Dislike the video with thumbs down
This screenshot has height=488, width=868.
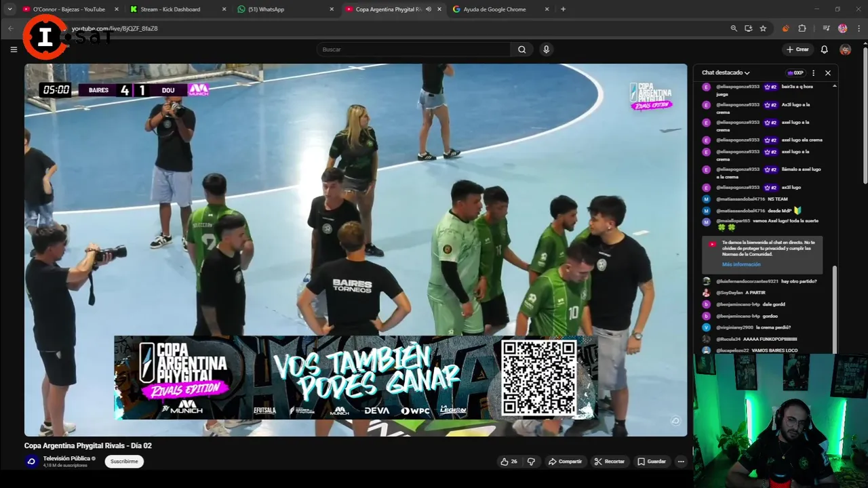pyautogui.click(x=531, y=462)
